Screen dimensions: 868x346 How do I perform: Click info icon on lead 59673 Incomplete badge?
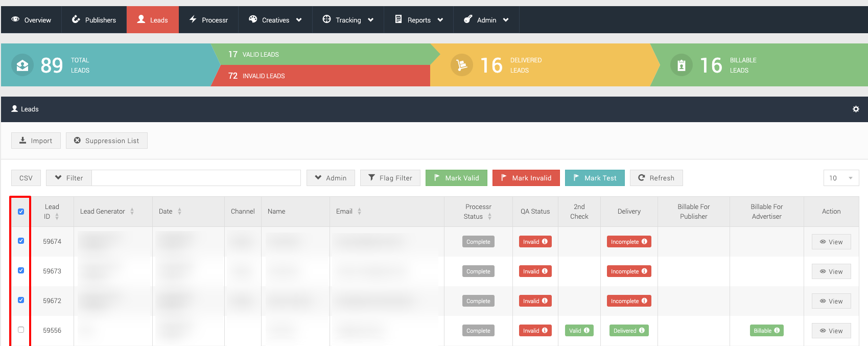(x=644, y=271)
